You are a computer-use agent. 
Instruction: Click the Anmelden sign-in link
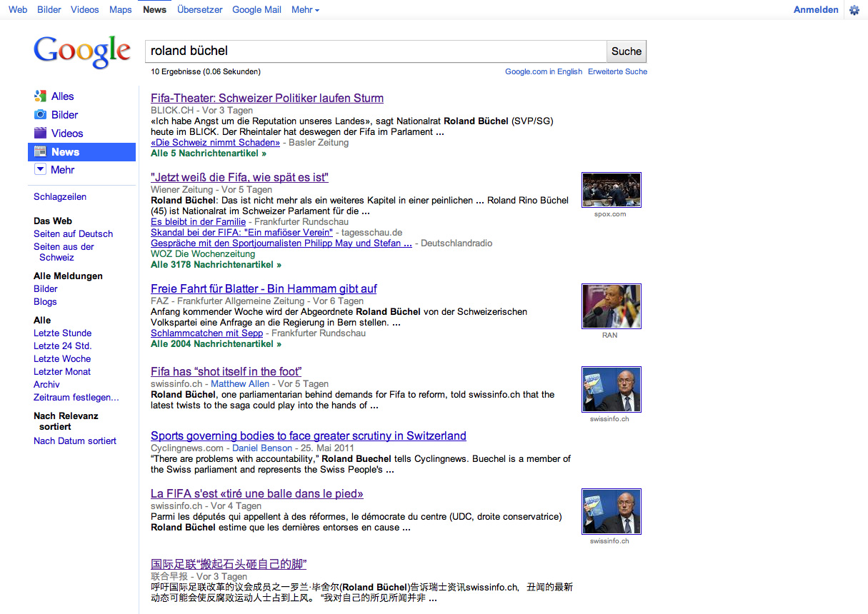[x=816, y=10]
